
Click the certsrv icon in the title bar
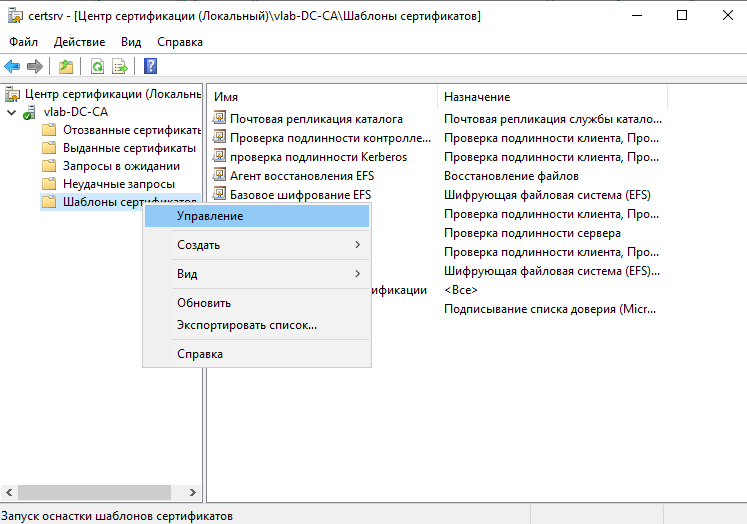pyautogui.click(x=15, y=16)
